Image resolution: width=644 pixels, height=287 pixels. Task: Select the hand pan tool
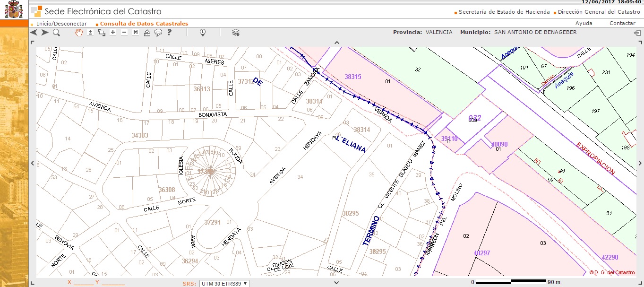click(79, 33)
